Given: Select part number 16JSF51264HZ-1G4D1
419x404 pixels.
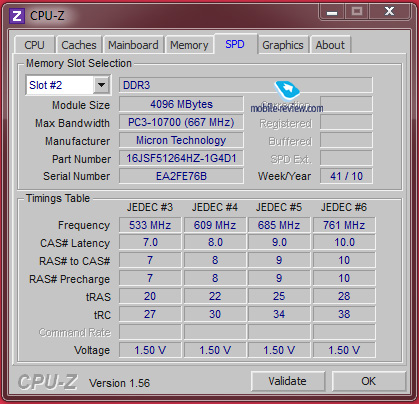Looking at the screenshot, I should [181, 158].
